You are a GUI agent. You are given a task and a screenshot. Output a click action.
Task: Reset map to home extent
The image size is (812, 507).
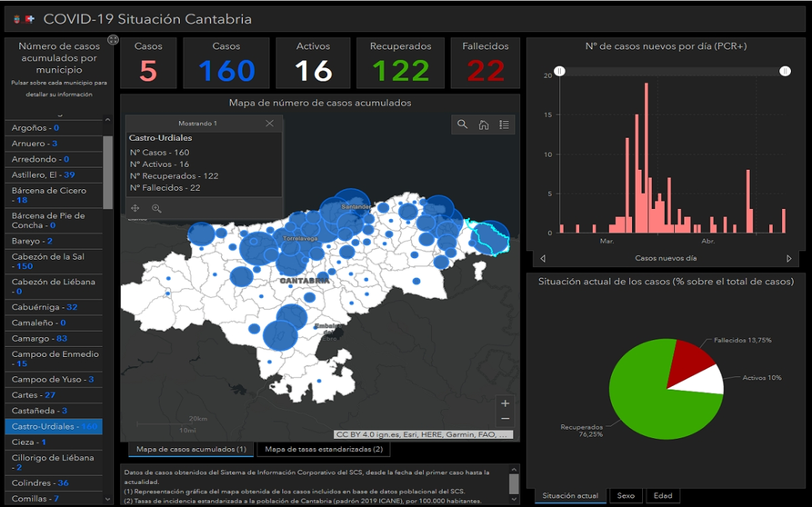(483, 124)
